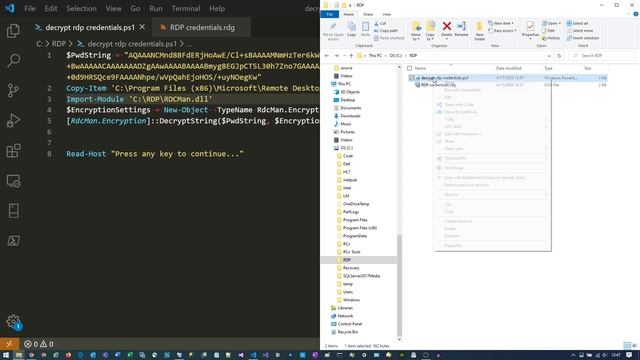The width and height of the screenshot is (640, 360).
Task: Create a New folder from ribbon
Action: click(480, 31)
